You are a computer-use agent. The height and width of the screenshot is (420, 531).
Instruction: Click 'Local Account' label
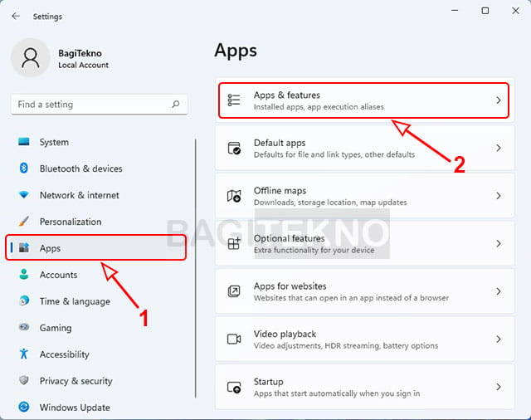83,65
